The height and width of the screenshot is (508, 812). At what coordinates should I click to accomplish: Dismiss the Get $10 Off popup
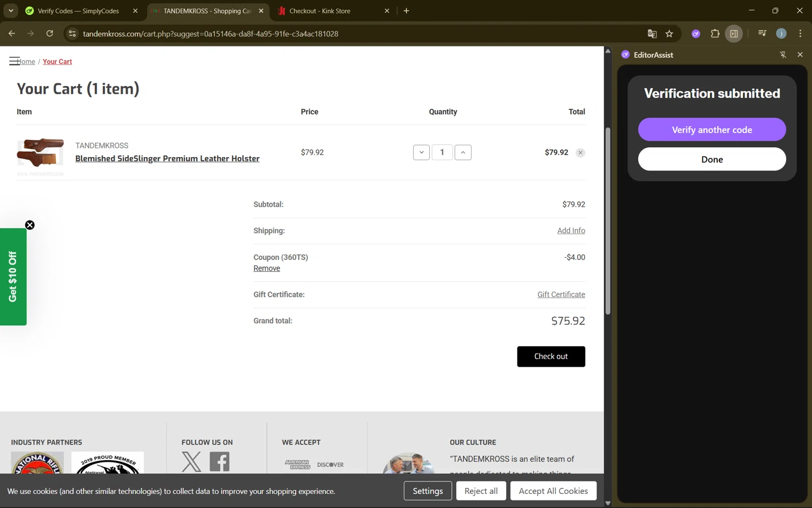(x=30, y=225)
